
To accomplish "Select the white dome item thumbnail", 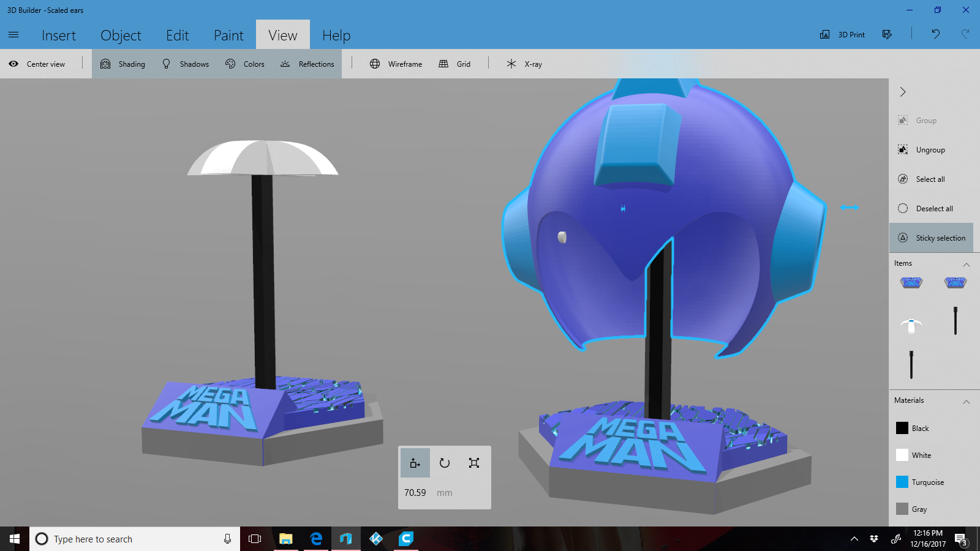I will click(911, 325).
